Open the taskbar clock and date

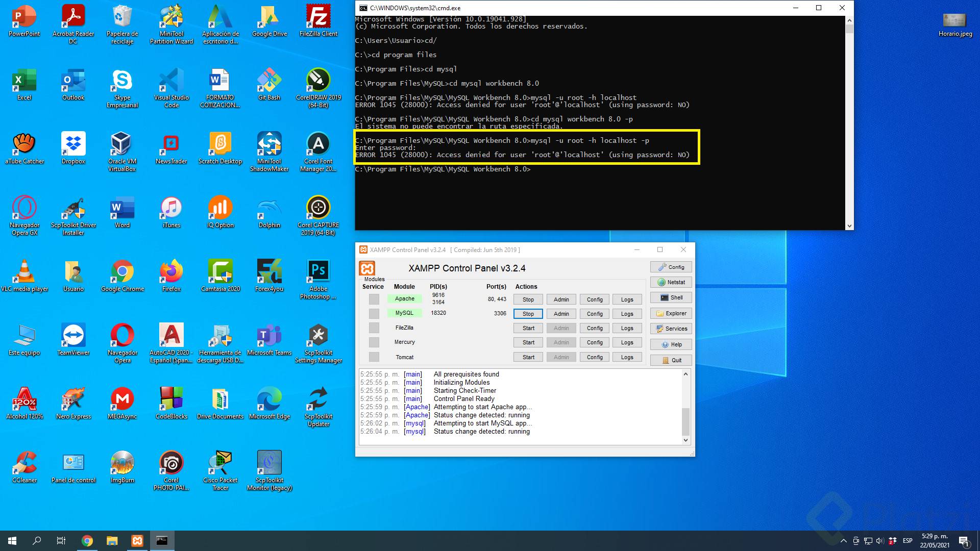tap(935, 541)
